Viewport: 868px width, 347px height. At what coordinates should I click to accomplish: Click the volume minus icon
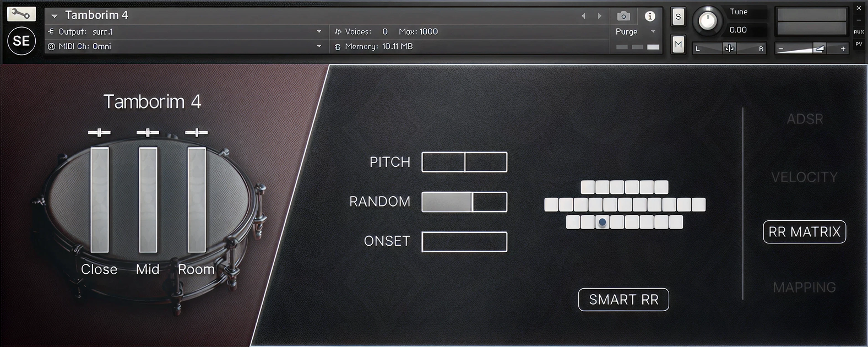tap(780, 48)
